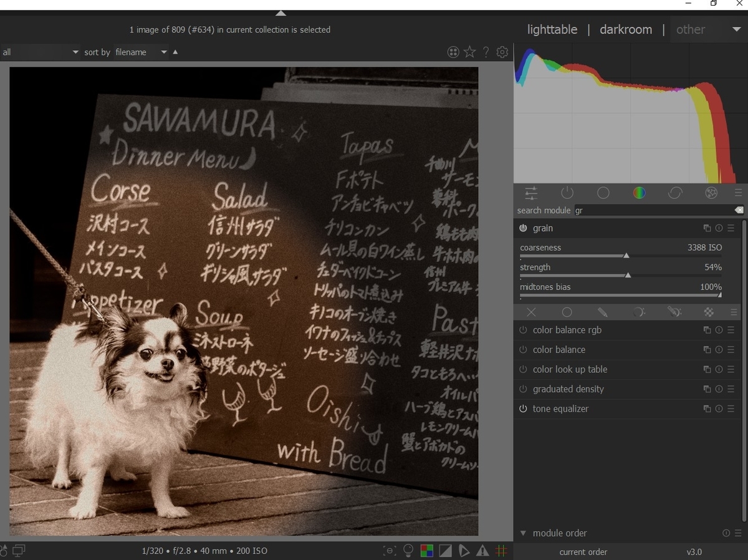
Task: Enable parametric mask blending for grain
Action: [x=638, y=312]
